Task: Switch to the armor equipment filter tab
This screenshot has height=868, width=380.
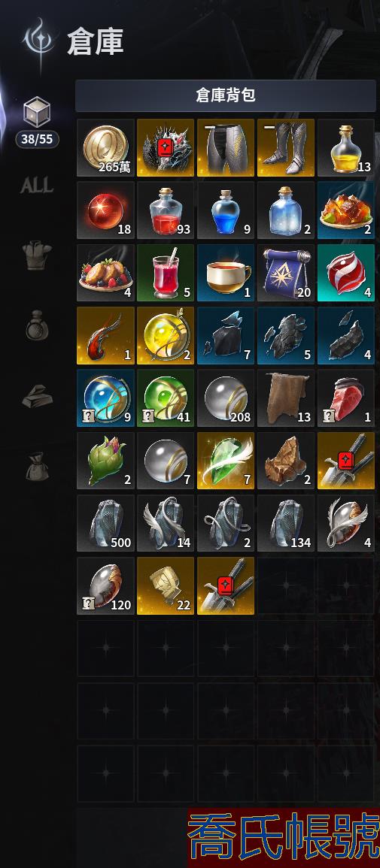Action: point(37,257)
